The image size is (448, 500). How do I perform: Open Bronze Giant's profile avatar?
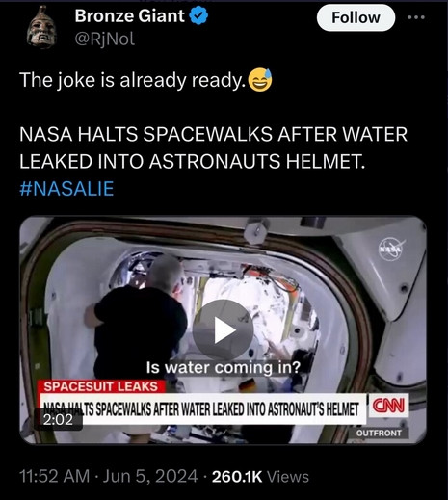tap(41, 28)
